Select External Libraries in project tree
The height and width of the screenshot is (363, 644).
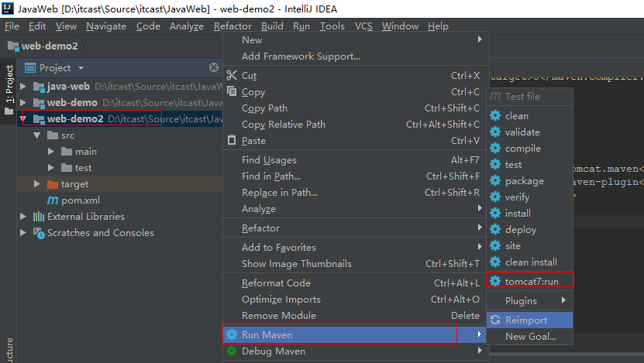[85, 217]
